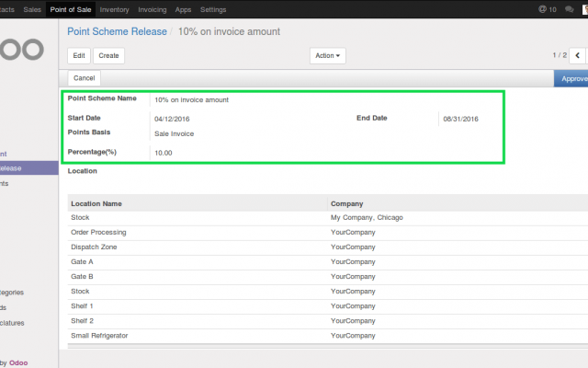Go to previous record with left arrow
The height and width of the screenshot is (368, 588).
[x=577, y=55]
